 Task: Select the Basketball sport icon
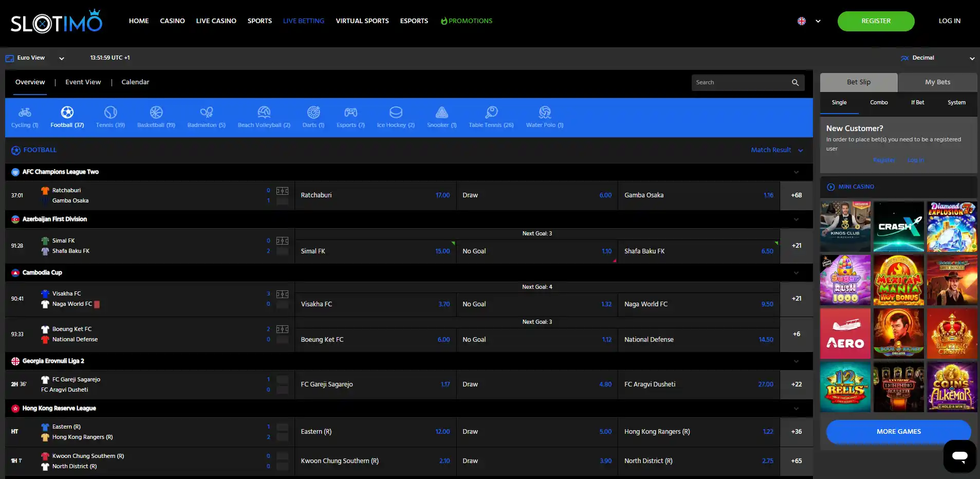156,112
